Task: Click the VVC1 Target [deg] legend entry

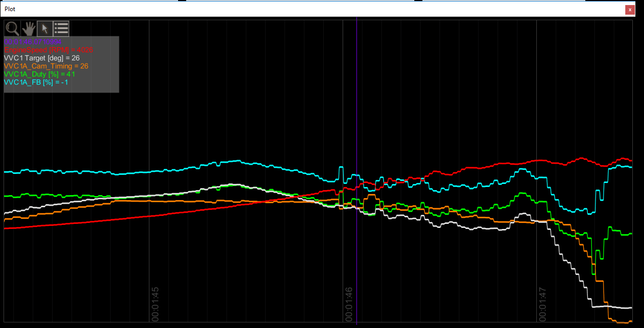Action: (x=41, y=58)
